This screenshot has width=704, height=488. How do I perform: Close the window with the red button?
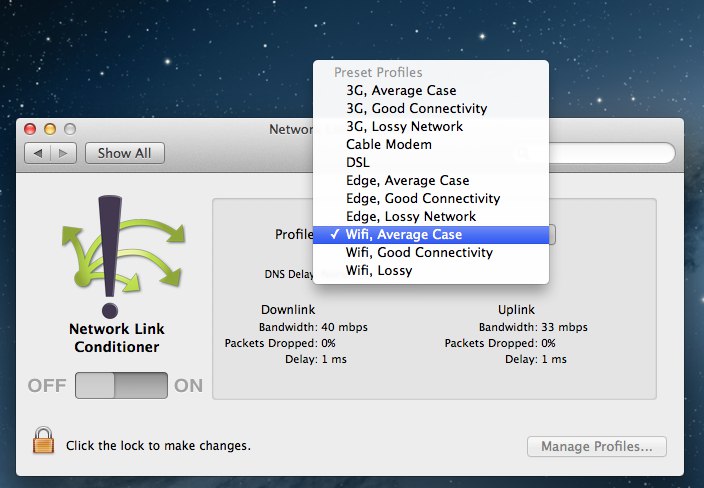[30, 129]
